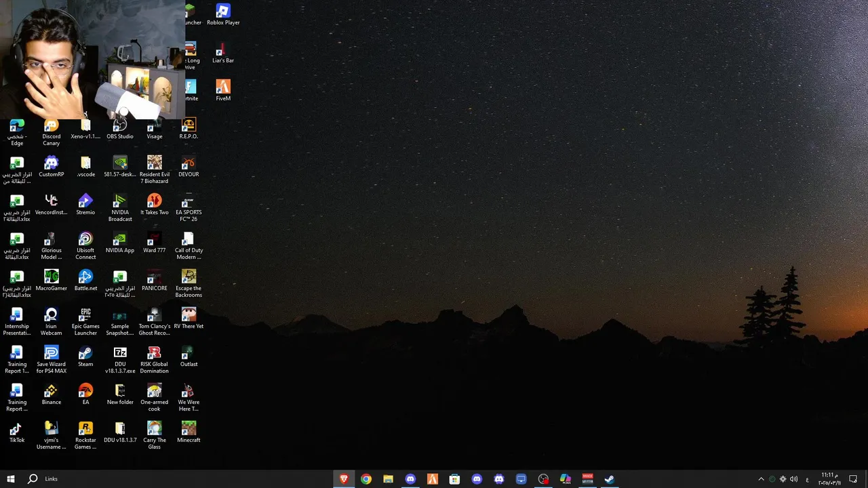
Task: Open Microsoft Store from the taskbar
Action: pos(454,479)
